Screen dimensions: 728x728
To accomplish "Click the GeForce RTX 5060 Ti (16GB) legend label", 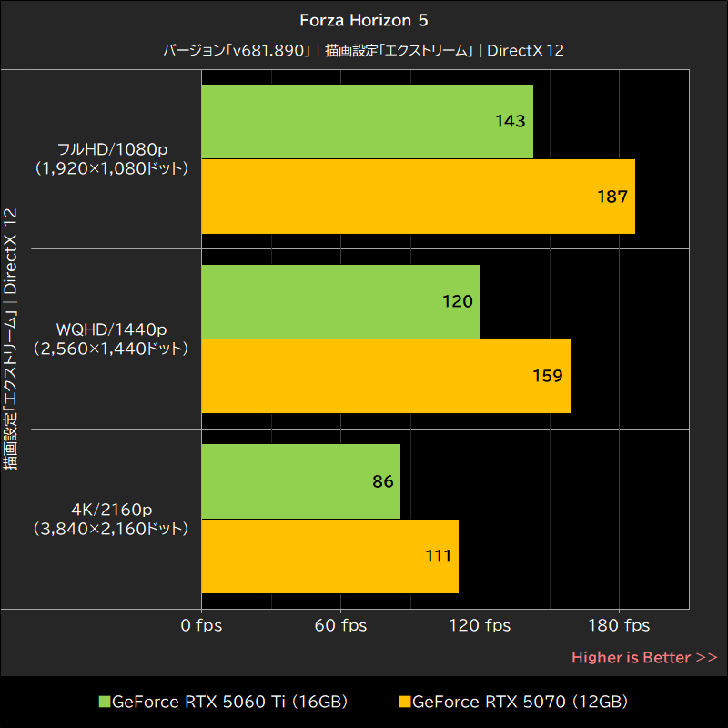I will click(230, 702).
